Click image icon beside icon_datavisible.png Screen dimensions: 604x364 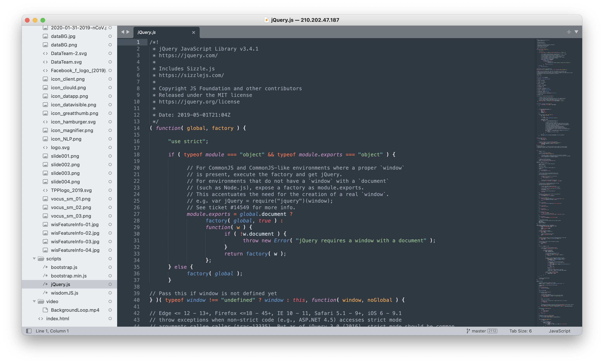(45, 105)
